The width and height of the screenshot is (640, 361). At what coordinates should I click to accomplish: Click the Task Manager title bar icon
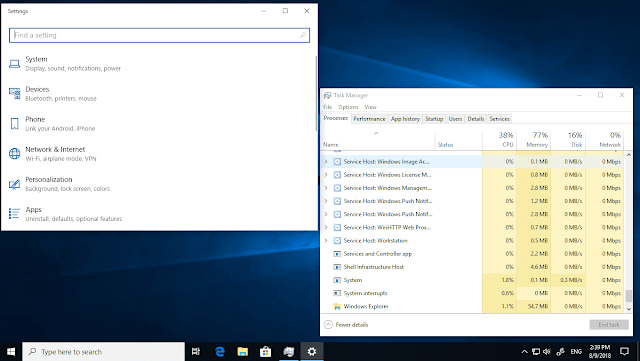coord(327,96)
